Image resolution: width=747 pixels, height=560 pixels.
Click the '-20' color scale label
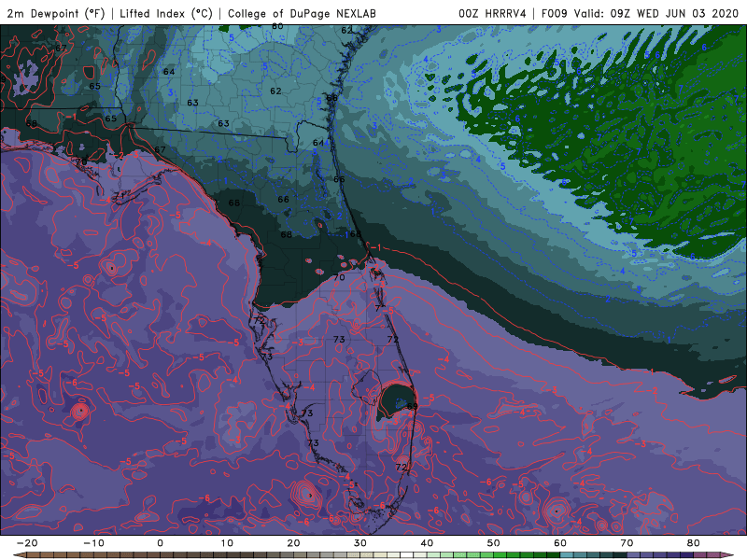(27, 543)
